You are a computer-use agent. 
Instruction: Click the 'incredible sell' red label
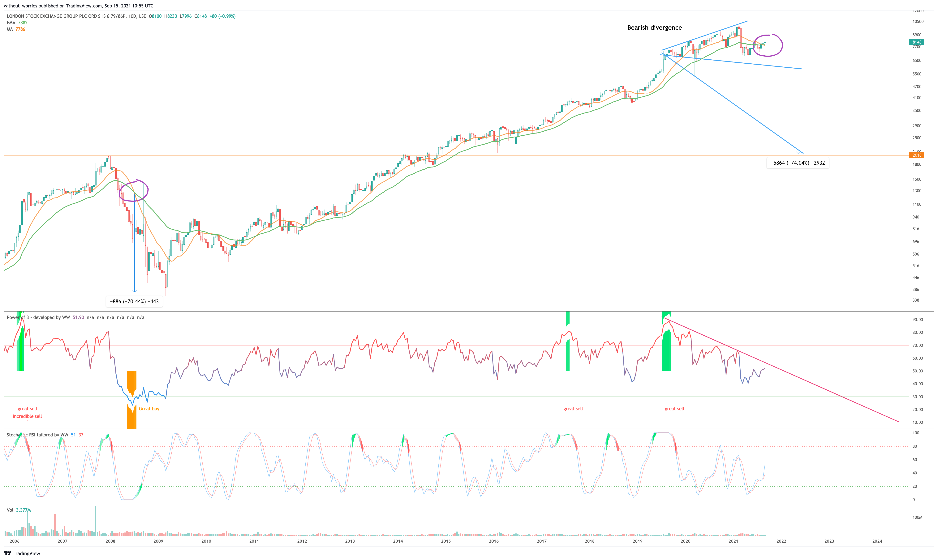click(27, 416)
